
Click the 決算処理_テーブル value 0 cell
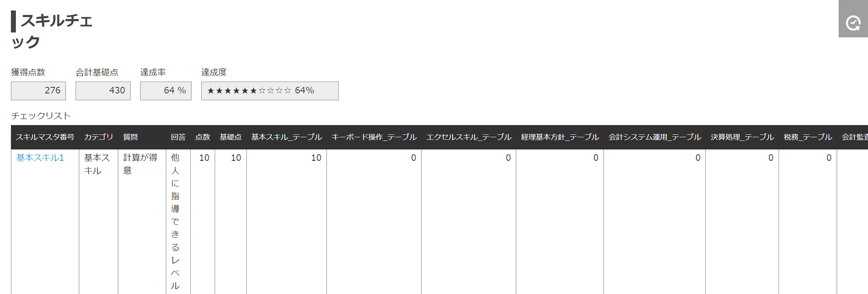(x=742, y=221)
